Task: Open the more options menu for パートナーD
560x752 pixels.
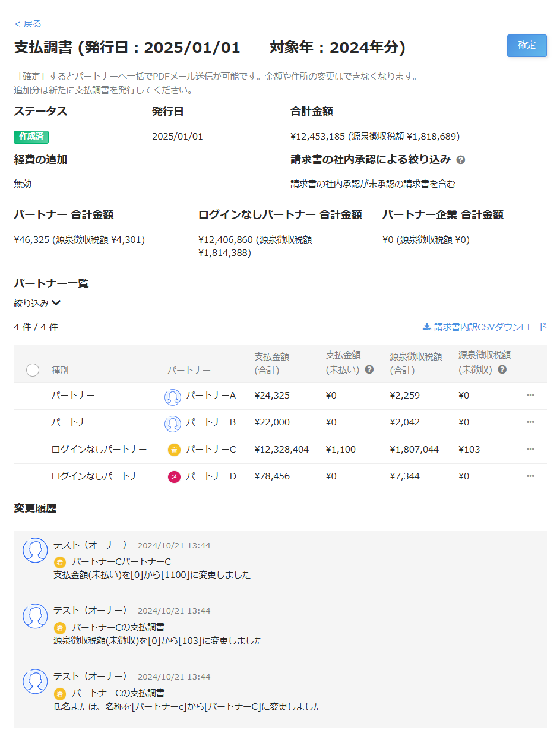Action: pyautogui.click(x=530, y=476)
